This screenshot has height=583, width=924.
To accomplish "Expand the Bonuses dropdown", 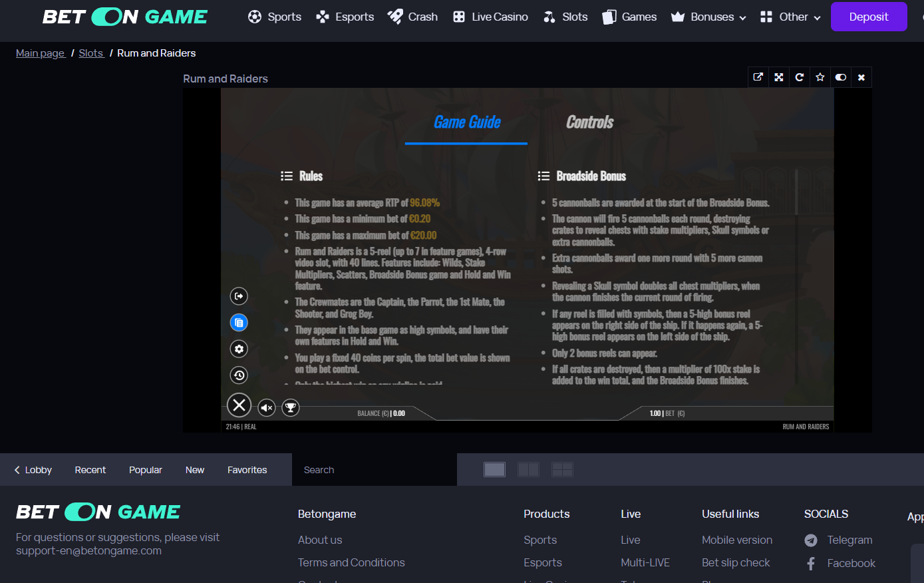I will pos(708,17).
